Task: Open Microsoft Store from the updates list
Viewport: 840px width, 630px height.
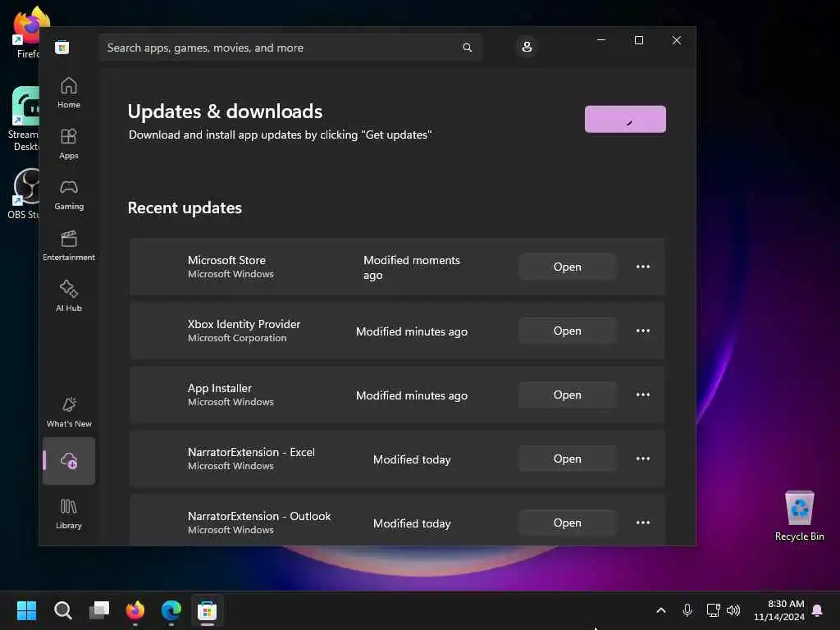Action: 567,267
